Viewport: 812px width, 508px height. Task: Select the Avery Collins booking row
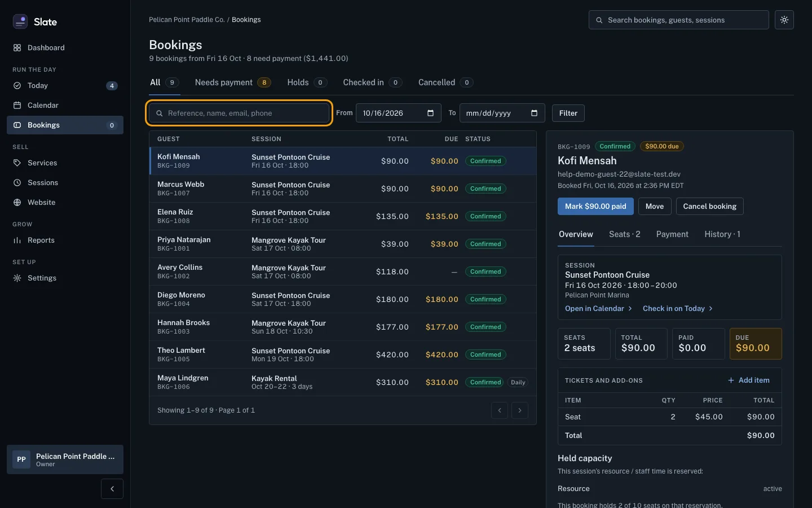coord(343,271)
